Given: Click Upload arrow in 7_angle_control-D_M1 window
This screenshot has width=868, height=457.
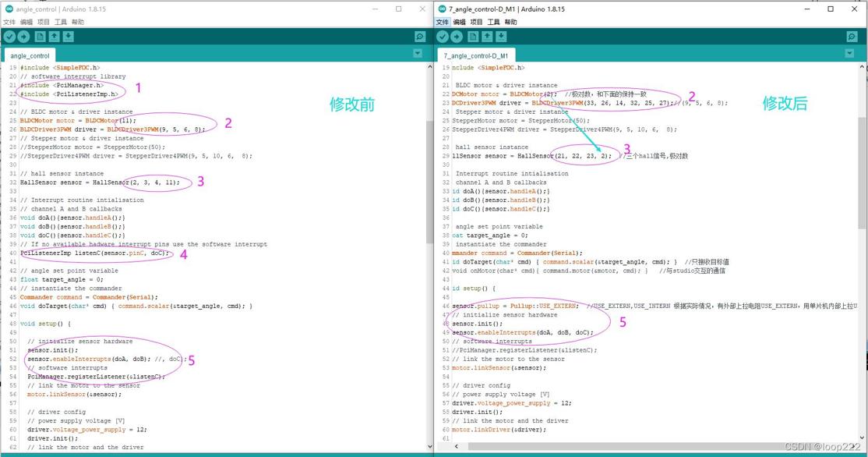Looking at the screenshot, I should coord(457,37).
